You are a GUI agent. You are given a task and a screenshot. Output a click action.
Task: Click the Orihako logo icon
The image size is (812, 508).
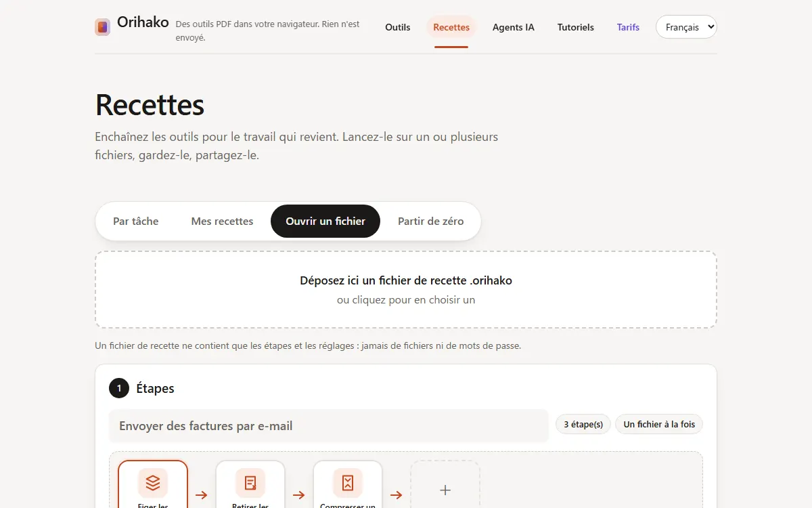coord(103,27)
